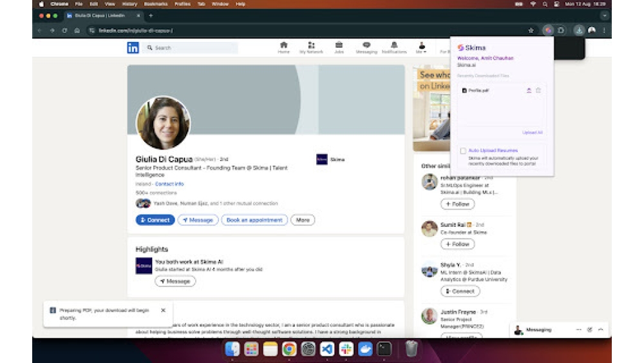Open Jobs in LinkedIn nav
Image resolution: width=644 pixels, height=363 pixels.
tap(339, 48)
